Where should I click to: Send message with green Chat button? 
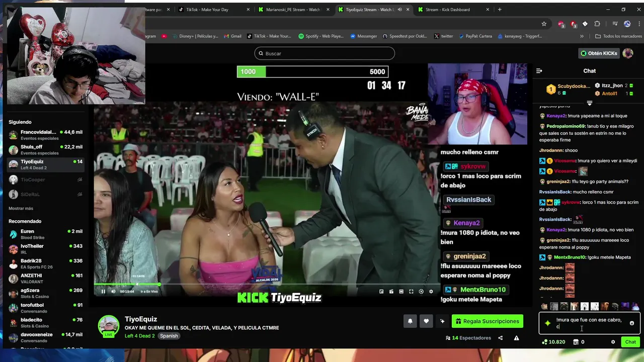[x=630, y=342]
